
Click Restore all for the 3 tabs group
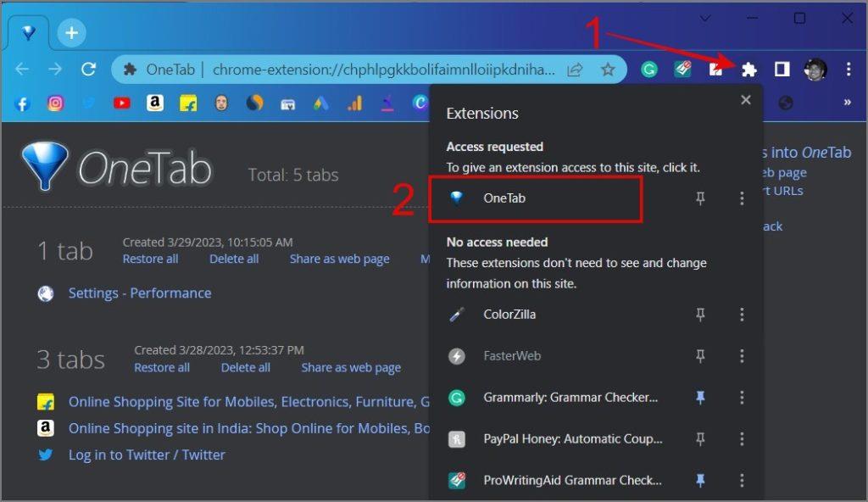point(162,368)
